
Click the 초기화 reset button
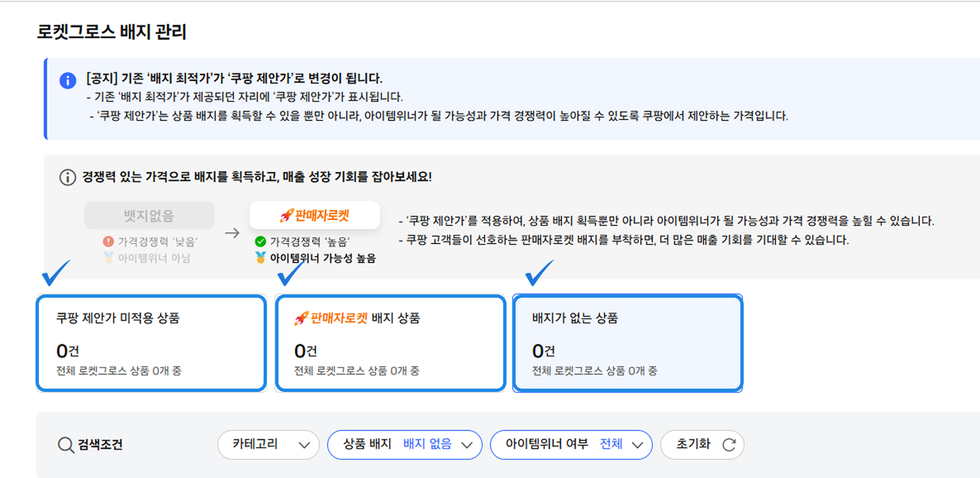[702, 445]
